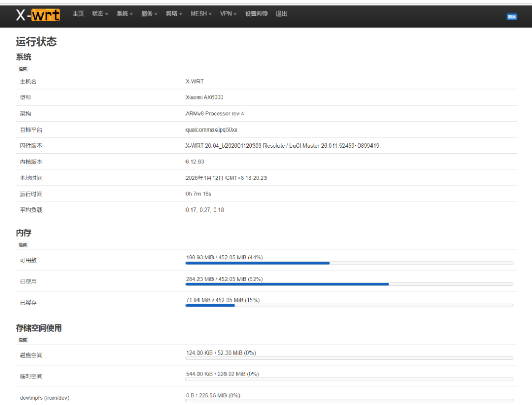Click 退出 to log out

pyautogui.click(x=282, y=14)
